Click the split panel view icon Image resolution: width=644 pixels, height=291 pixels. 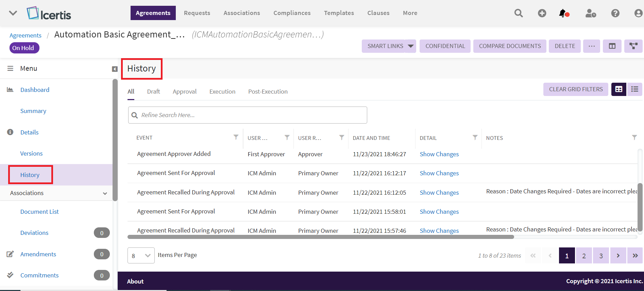coord(612,46)
